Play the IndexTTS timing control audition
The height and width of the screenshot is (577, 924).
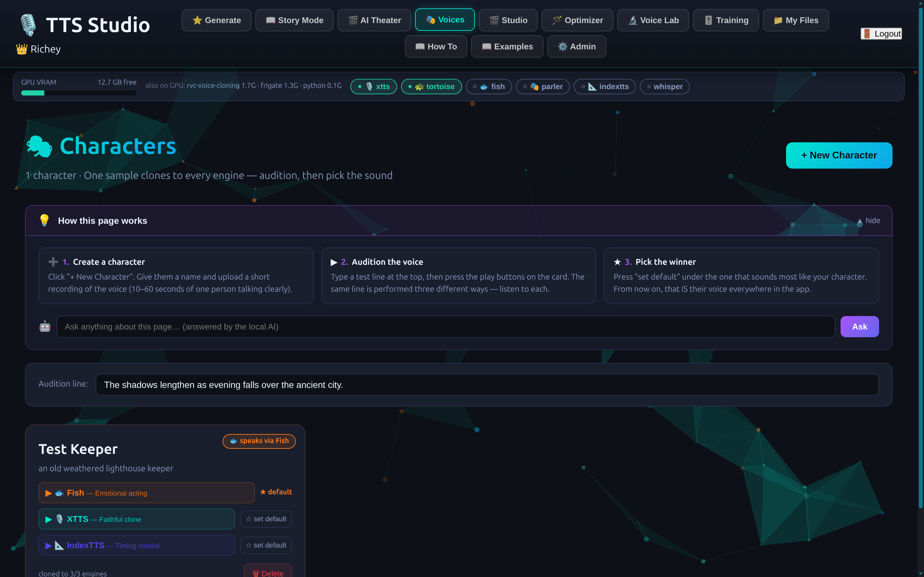(x=136, y=545)
